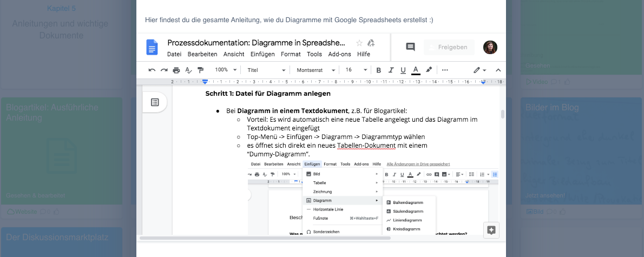Print the document using printer icon
Viewport: 644px width, 257px height.
176,70
